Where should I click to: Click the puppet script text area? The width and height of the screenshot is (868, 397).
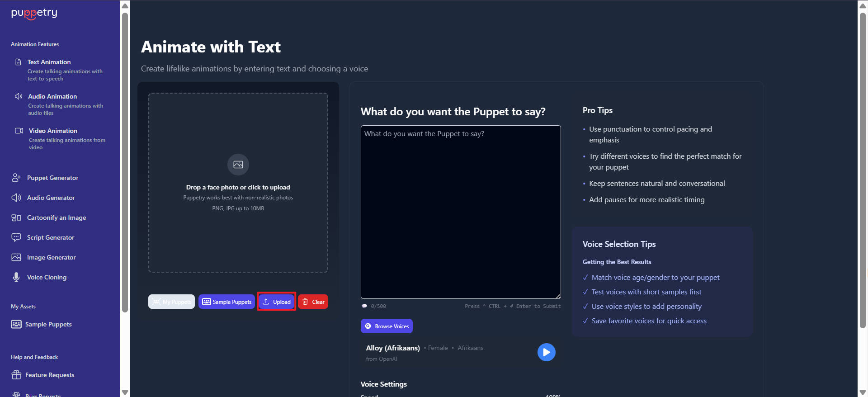tap(461, 212)
